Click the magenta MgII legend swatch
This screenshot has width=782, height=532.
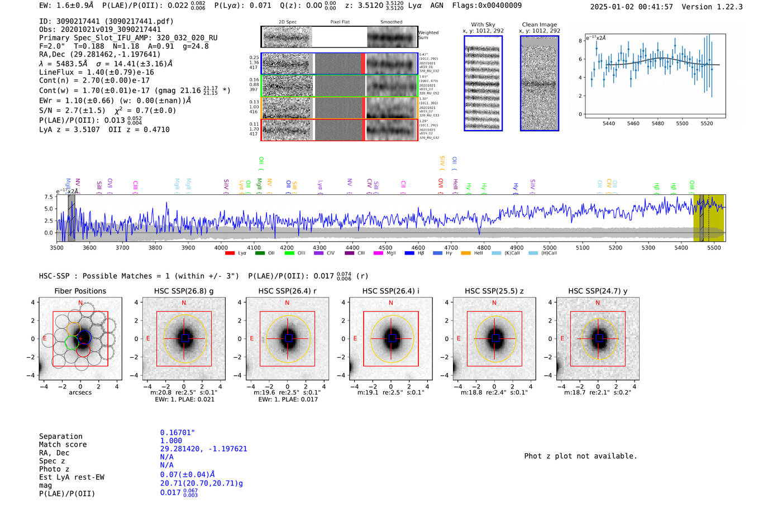(378, 253)
